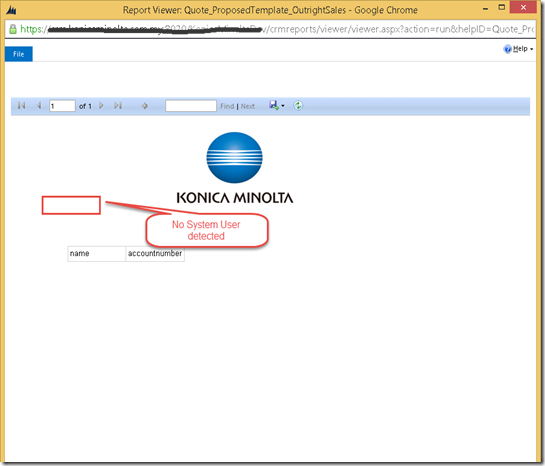
Task: Open the File menu tab
Action: (19, 54)
